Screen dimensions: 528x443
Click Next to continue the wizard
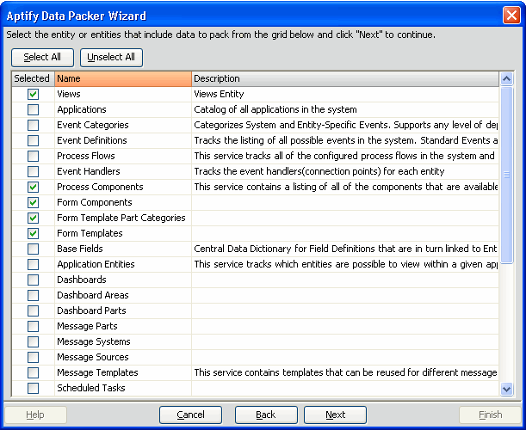tap(335, 415)
